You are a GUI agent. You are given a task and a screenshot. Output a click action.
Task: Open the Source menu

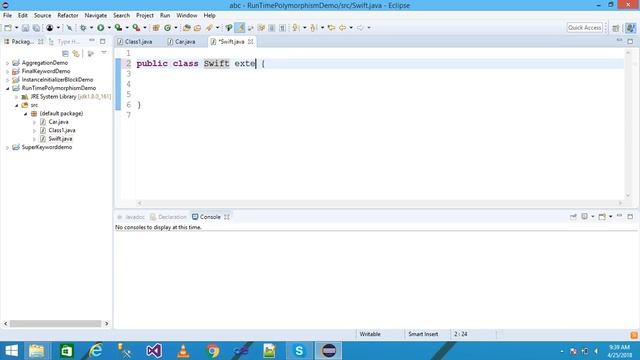click(42, 16)
